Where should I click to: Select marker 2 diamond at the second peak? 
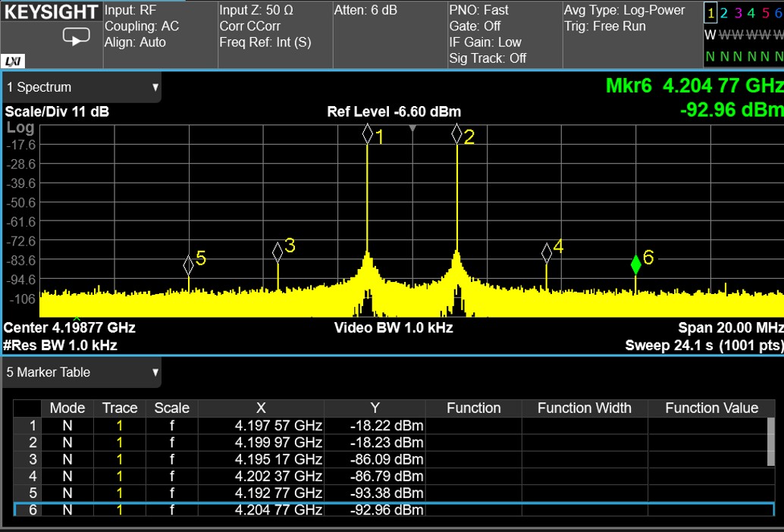(x=456, y=135)
